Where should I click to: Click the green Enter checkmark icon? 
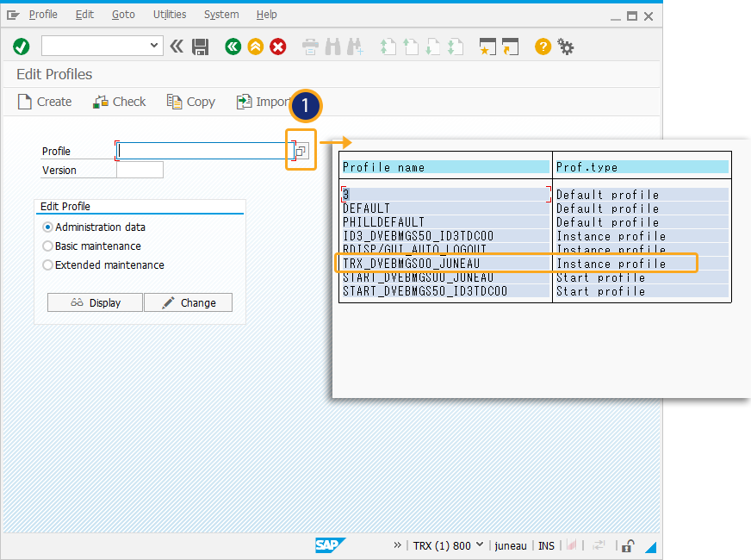pyautogui.click(x=21, y=47)
